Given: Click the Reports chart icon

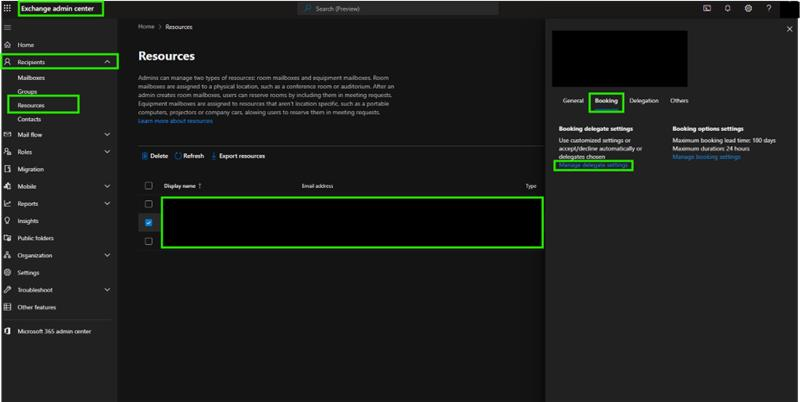Looking at the screenshot, I should click(7, 204).
